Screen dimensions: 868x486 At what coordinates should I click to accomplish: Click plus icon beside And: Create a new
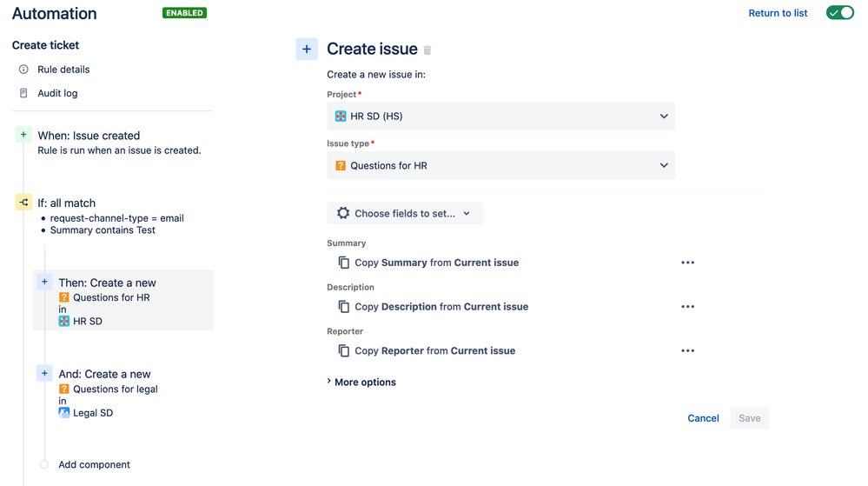click(44, 373)
